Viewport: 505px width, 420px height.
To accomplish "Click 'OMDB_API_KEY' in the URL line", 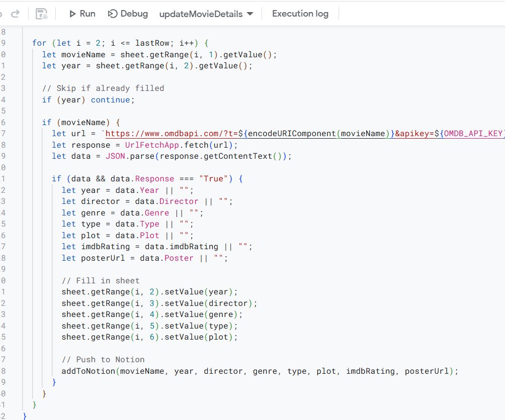I will pos(473,134).
